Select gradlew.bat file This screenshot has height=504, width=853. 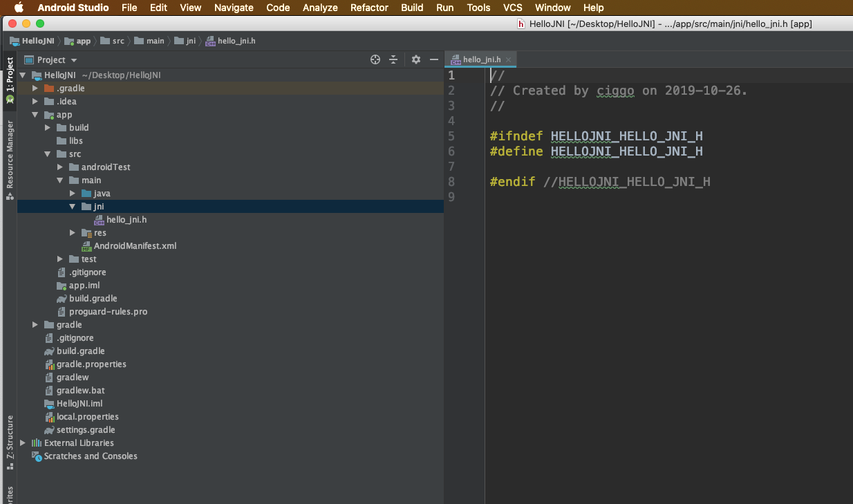tap(75, 391)
